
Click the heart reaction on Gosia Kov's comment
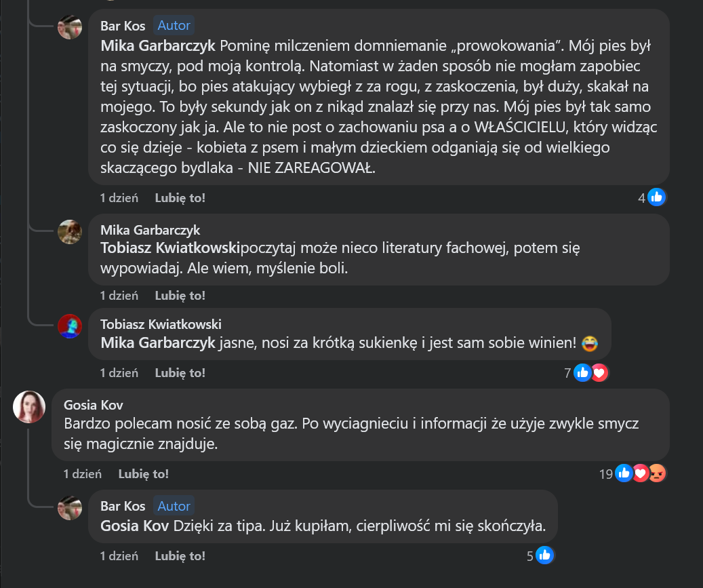click(640, 473)
